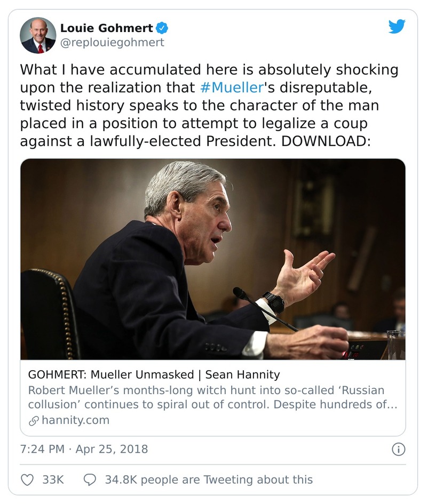The height and width of the screenshot is (504, 427).
Task: Click the Apr 25, 2018 date
Action: tap(112, 449)
